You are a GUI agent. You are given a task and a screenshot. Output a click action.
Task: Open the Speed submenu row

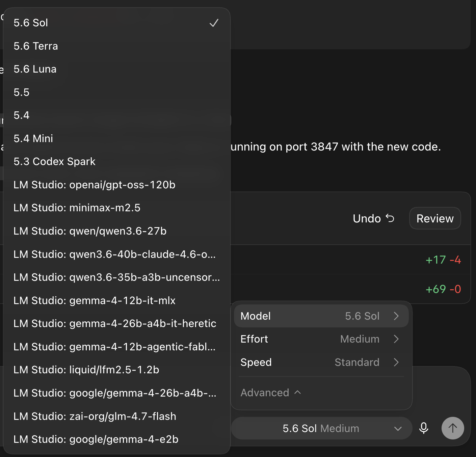click(x=321, y=362)
